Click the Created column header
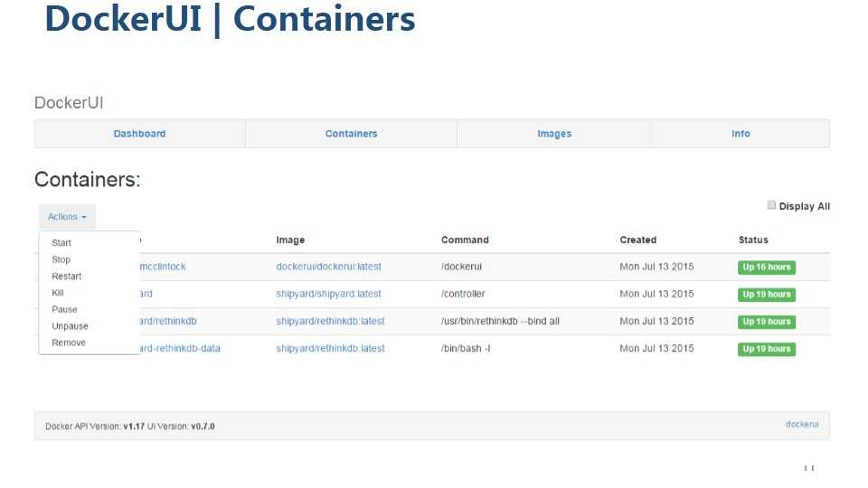868x488 pixels. pos(637,240)
